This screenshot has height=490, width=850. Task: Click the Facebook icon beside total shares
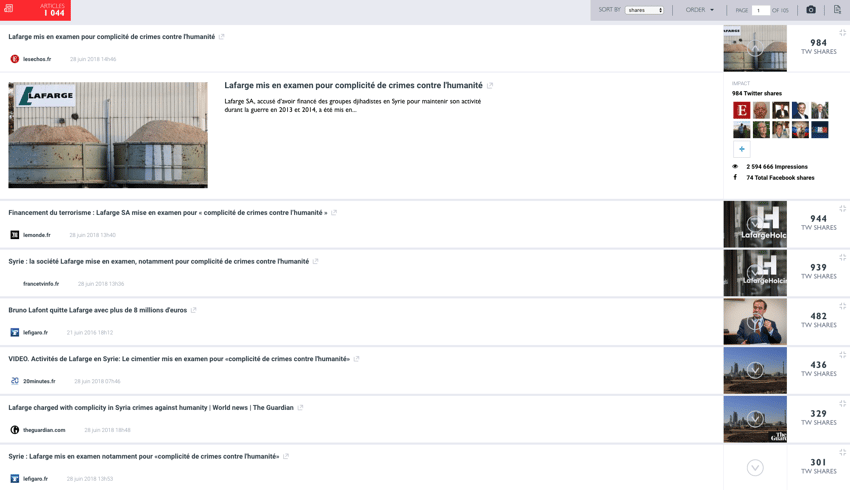735,177
